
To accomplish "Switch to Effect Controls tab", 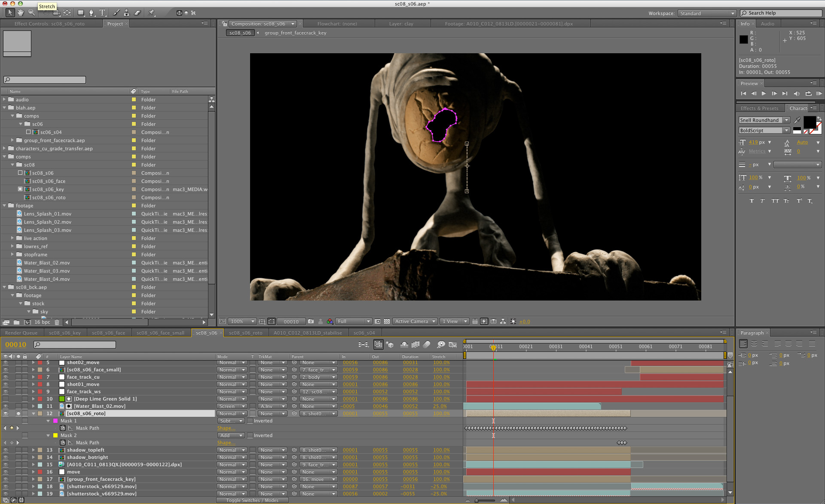I will coord(49,24).
